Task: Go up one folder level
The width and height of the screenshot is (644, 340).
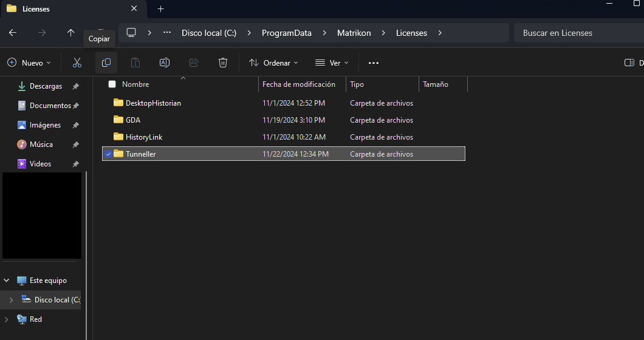Action: click(70, 33)
